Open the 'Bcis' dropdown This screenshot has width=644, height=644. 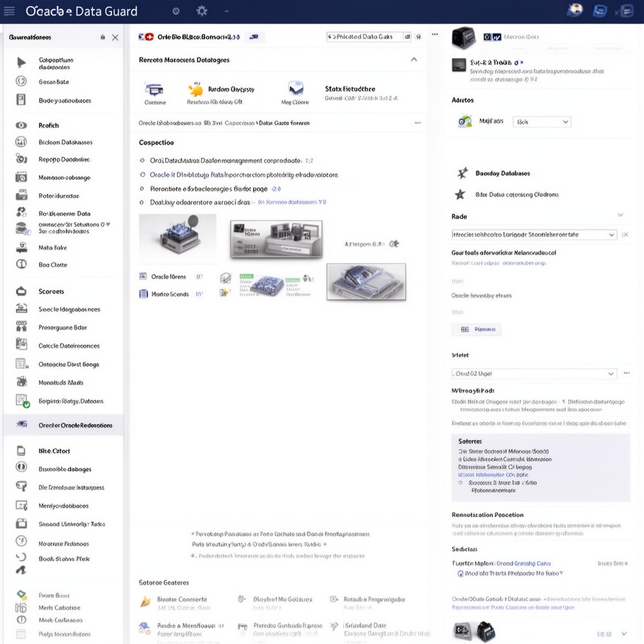tap(541, 122)
